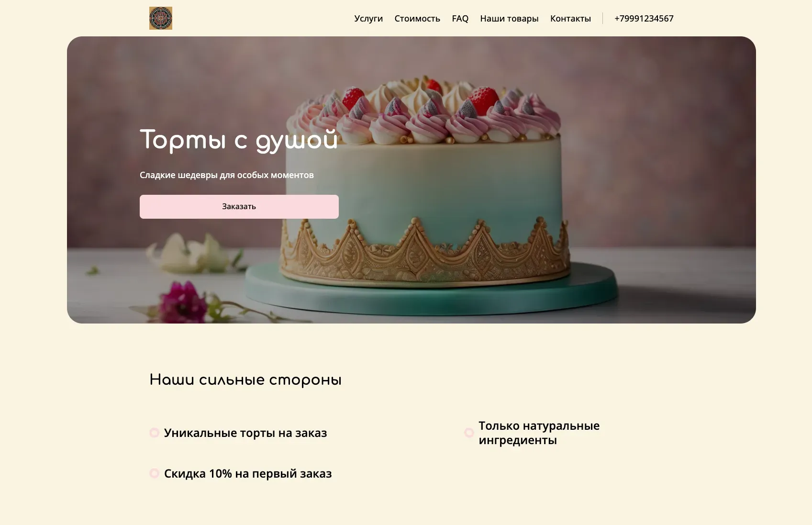Click the Наши сильные стороны heading
812x525 pixels.
[245, 380]
